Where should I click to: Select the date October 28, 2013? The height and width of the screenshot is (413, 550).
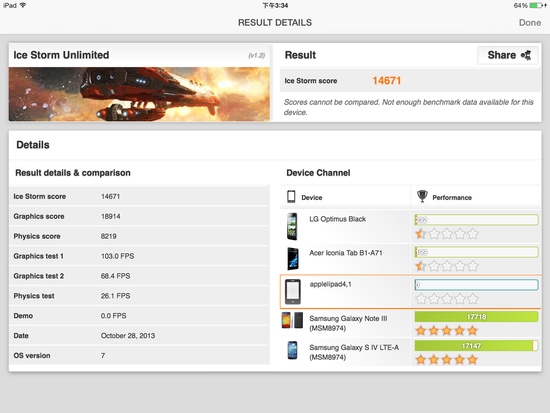128,336
